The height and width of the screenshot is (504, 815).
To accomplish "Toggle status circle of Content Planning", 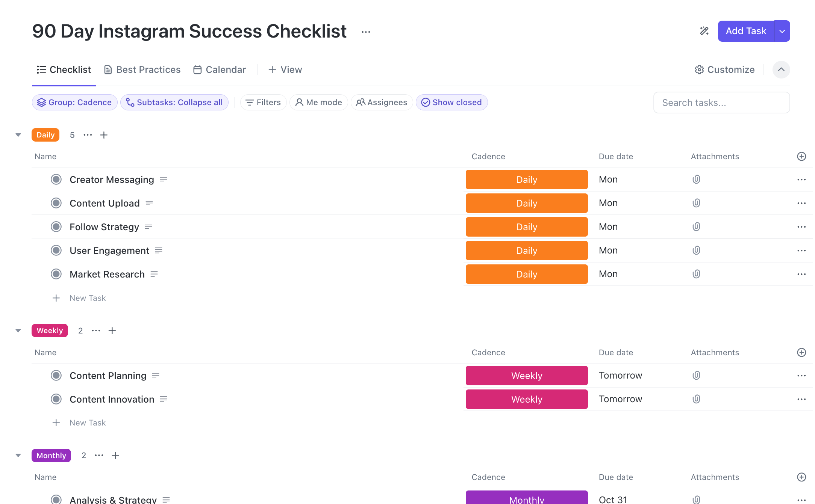I will pos(56,376).
